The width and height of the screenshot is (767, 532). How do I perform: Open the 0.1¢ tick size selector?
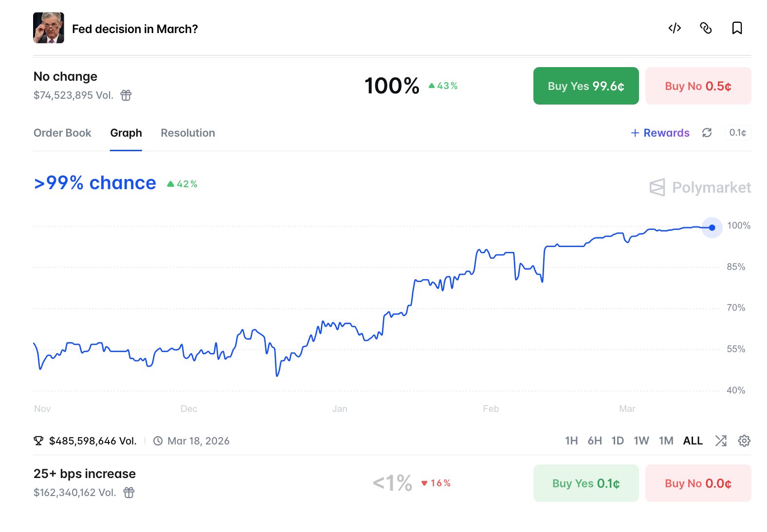point(737,133)
